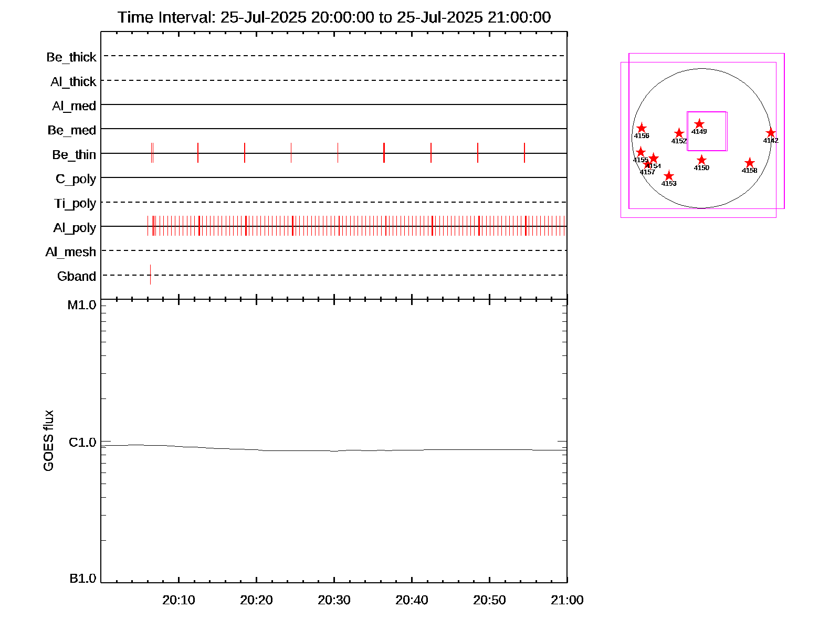Click the red Gband exposure marker
Image resolution: width=840 pixels, height=630 pixels.
151,275
